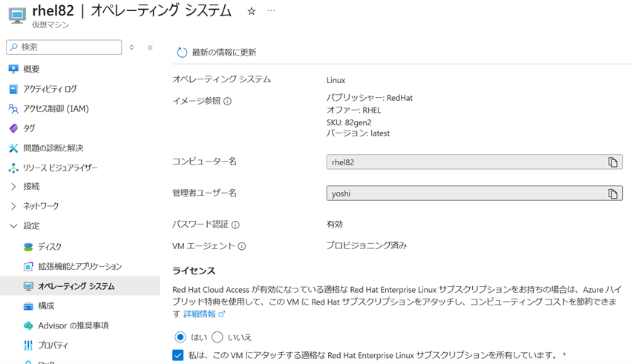631x364 pixels.
Task: Show info tooltip for イメージ参照
Action: coord(227,102)
